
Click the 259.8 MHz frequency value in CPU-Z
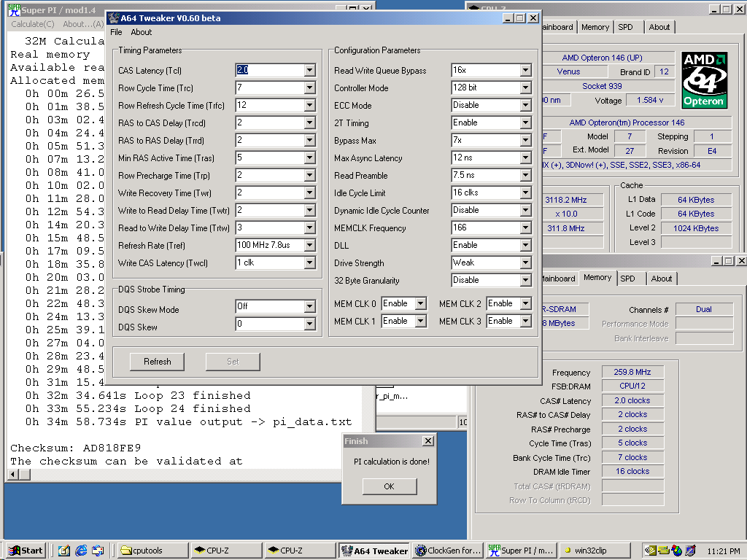632,372
